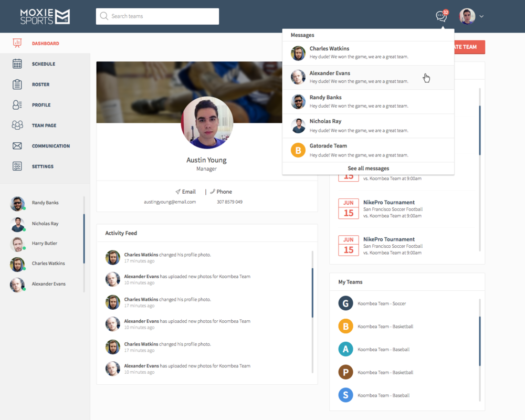525x420 pixels.
Task: Click the Email contact link
Action: pos(185,192)
